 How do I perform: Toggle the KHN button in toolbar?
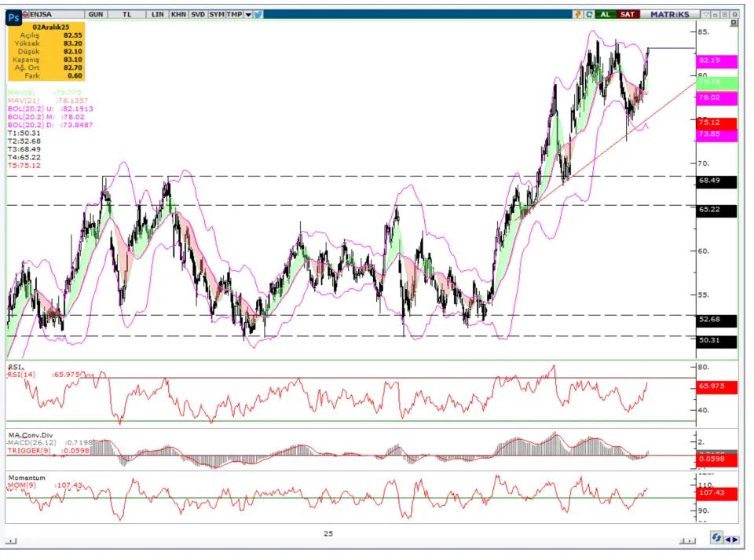(x=178, y=14)
